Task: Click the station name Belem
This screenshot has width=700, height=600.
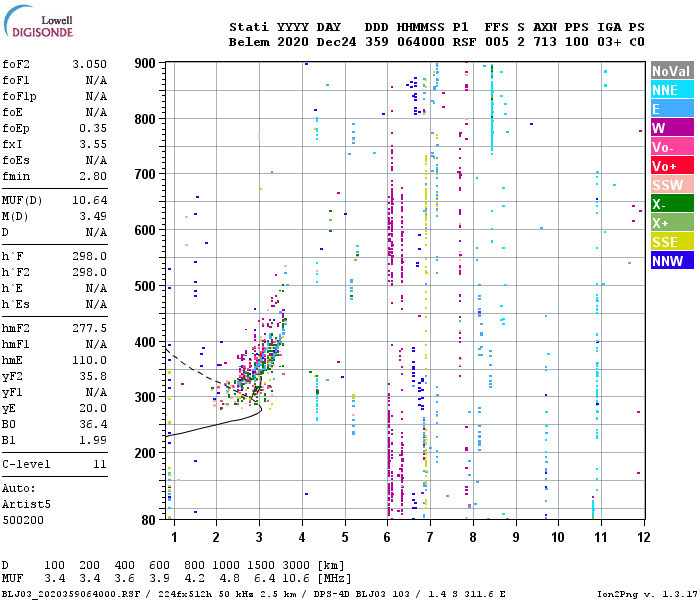Action: (x=249, y=42)
